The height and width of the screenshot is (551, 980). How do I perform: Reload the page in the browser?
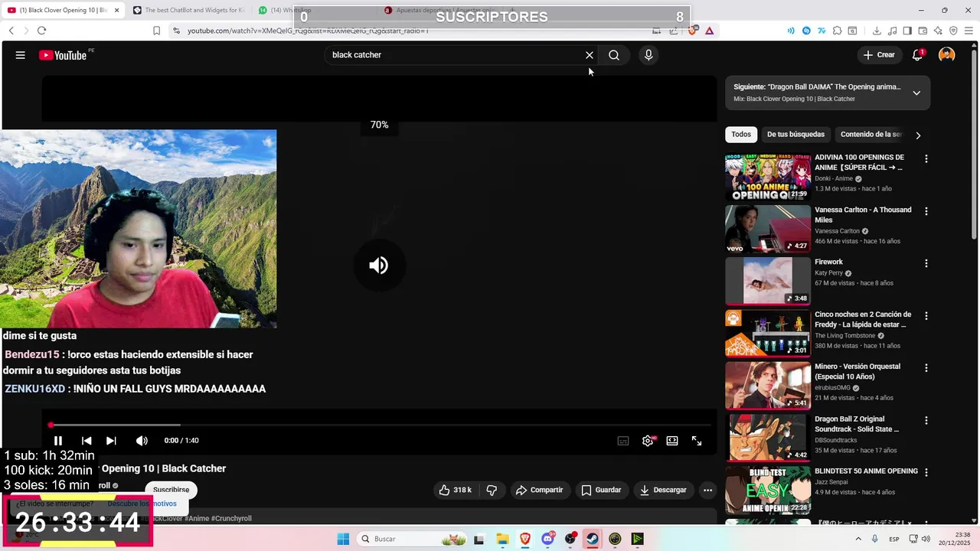coord(41,31)
